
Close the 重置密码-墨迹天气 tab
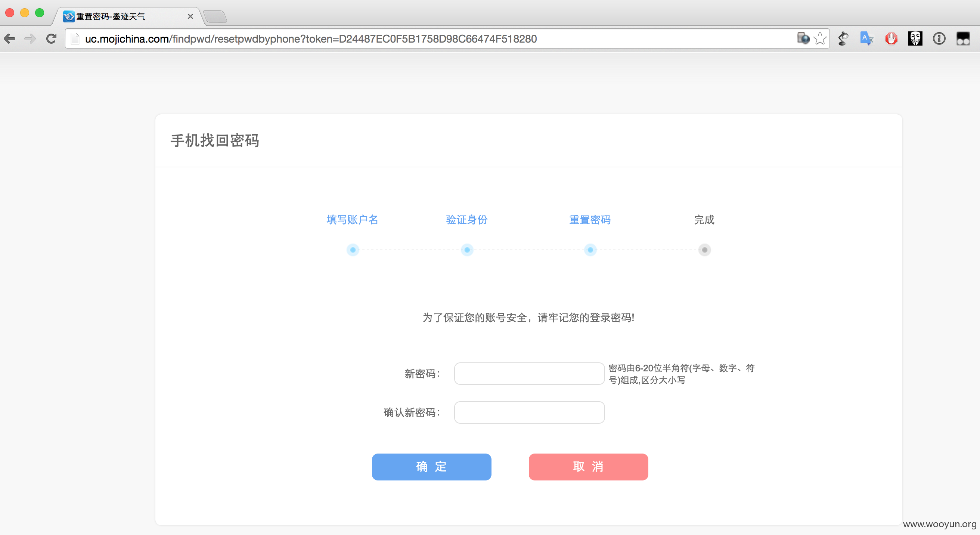(190, 16)
